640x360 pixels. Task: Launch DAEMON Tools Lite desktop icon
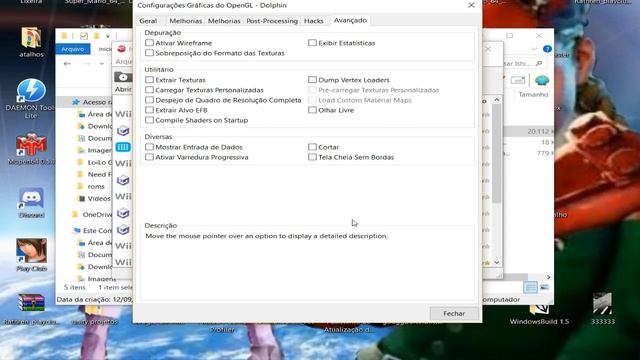31,98
